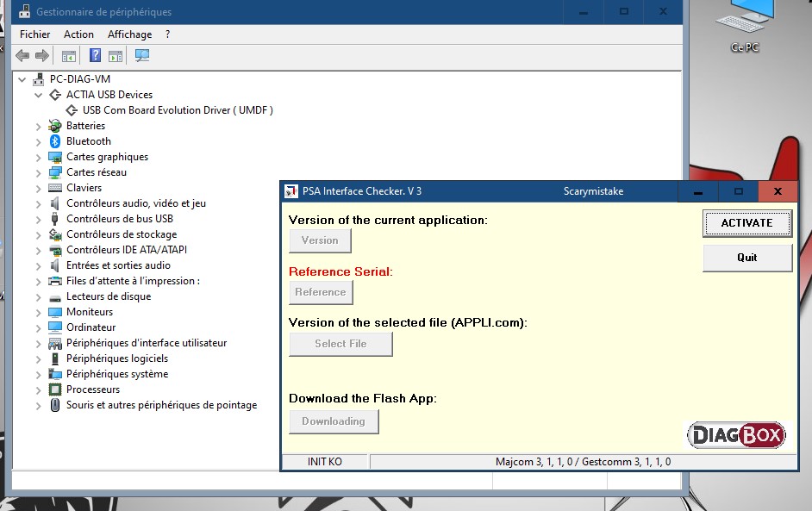Click the Lecteurs de disque drive icon
The height and width of the screenshot is (511, 812).
(55, 297)
